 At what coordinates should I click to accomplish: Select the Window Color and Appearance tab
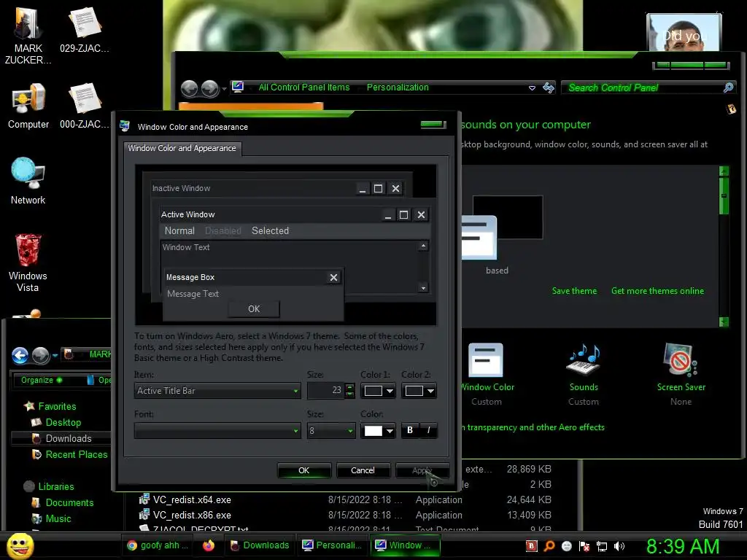click(182, 148)
